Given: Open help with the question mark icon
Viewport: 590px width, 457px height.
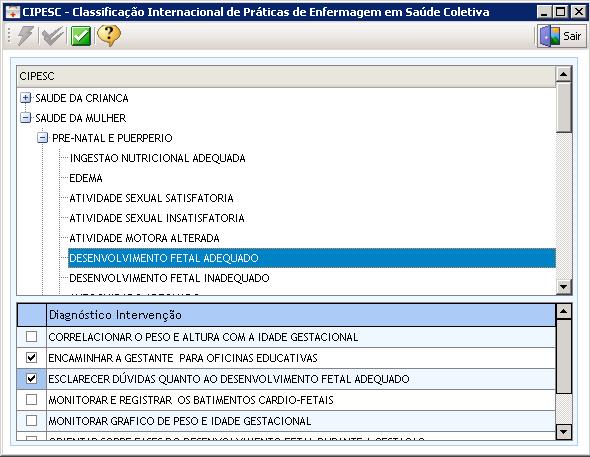Looking at the screenshot, I should (x=109, y=36).
